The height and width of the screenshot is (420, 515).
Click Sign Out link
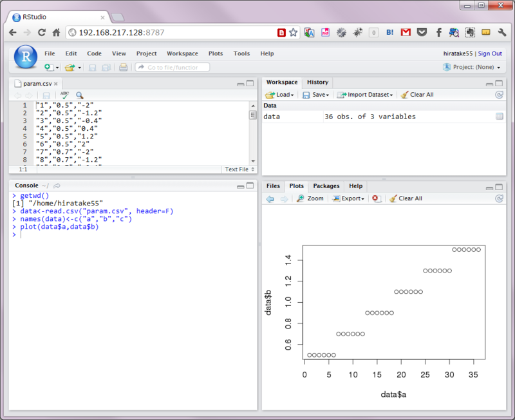[x=490, y=53]
